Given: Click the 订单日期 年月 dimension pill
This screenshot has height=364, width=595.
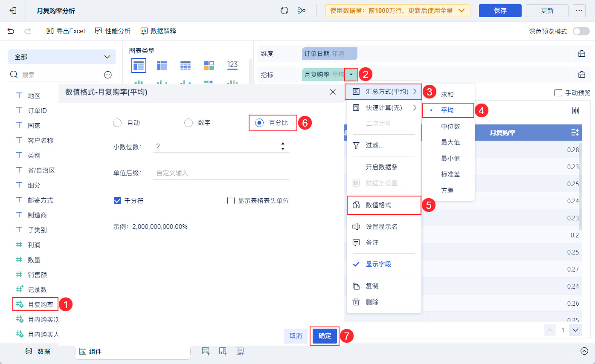Looking at the screenshot, I should (329, 53).
